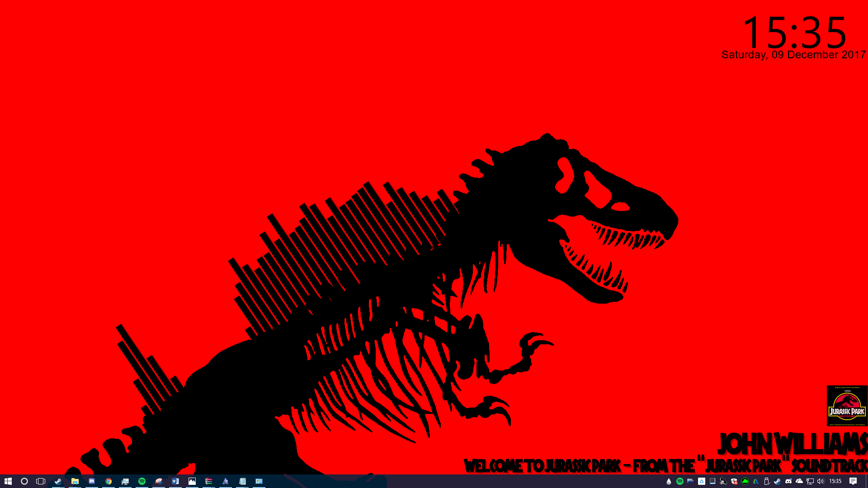Open the Windows Start menu

[8, 481]
